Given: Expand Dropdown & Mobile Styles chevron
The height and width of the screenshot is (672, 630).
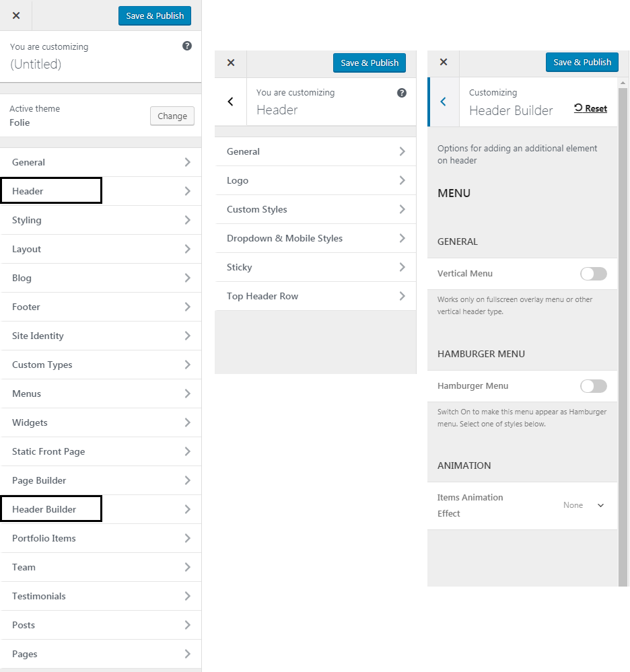Looking at the screenshot, I should pyautogui.click(x=402, y=238).
